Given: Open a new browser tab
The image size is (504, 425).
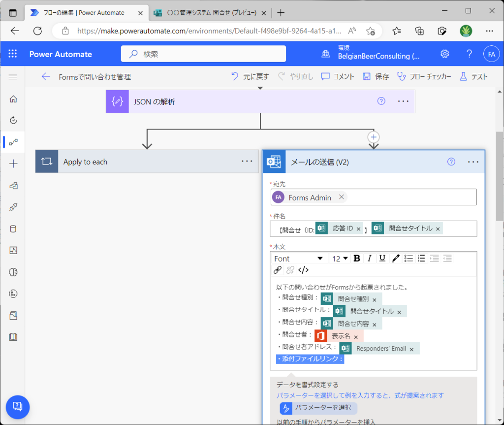Looking at the screenshot, I should (x=281, y=13).
